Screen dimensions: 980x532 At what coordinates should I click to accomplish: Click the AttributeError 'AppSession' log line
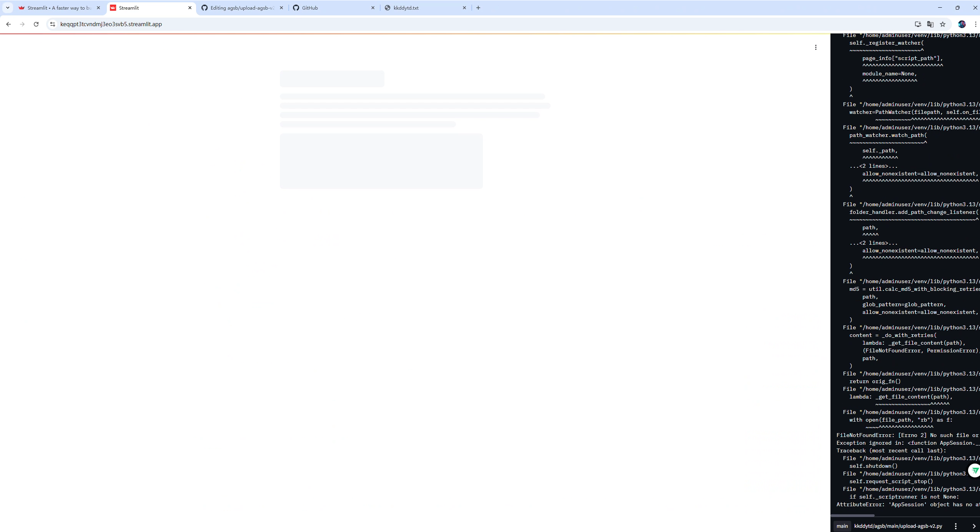click(908, 504)
